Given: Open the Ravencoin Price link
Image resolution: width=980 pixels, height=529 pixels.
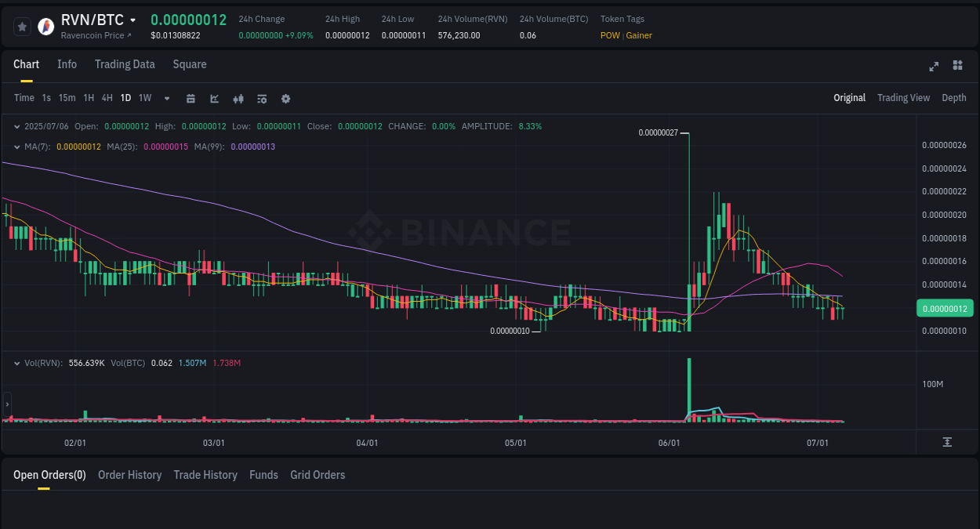Looking at the screenshot, I should 95,35.
